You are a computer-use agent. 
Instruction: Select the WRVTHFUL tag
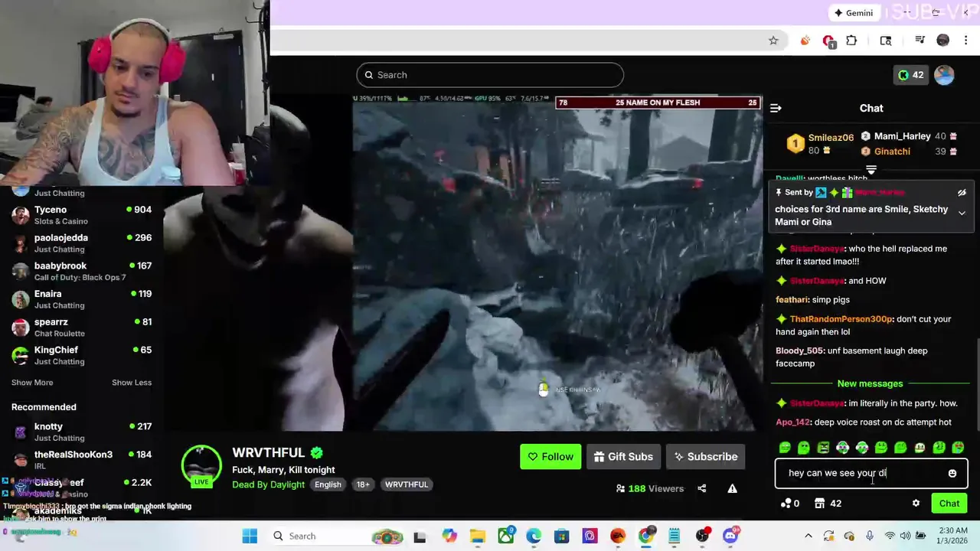(407, 484)
